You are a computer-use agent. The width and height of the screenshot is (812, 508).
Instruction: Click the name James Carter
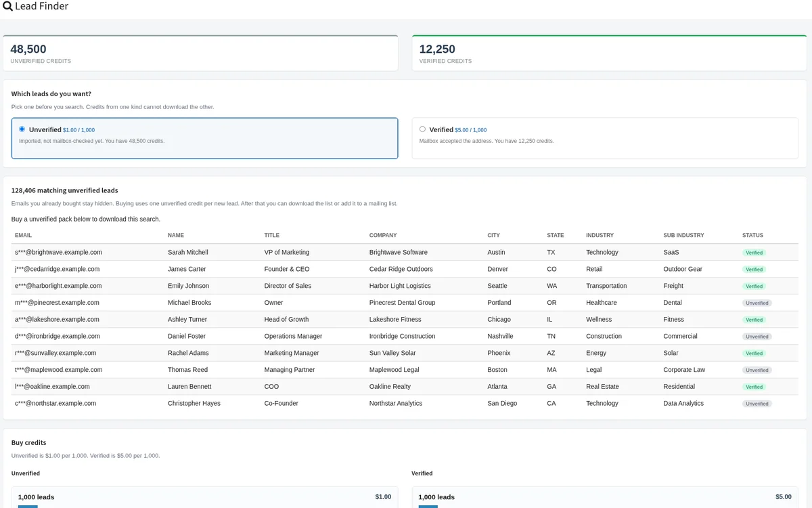(187, 269)
